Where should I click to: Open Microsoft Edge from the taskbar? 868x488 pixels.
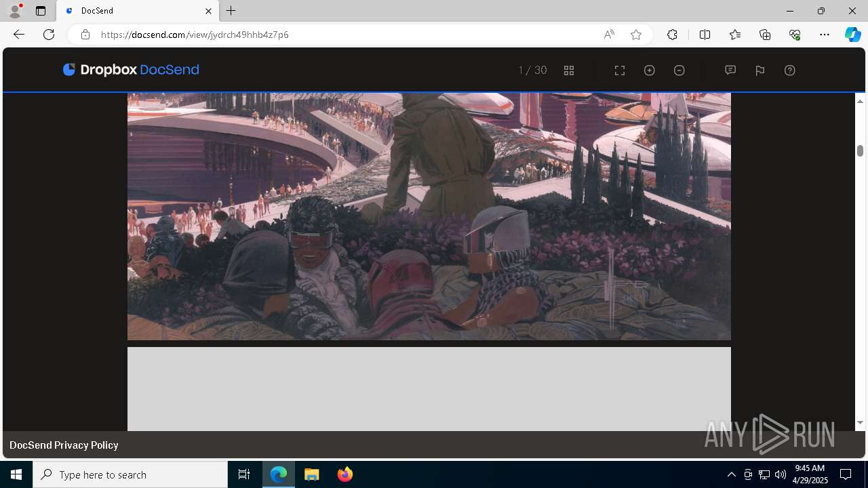point(279,474)
